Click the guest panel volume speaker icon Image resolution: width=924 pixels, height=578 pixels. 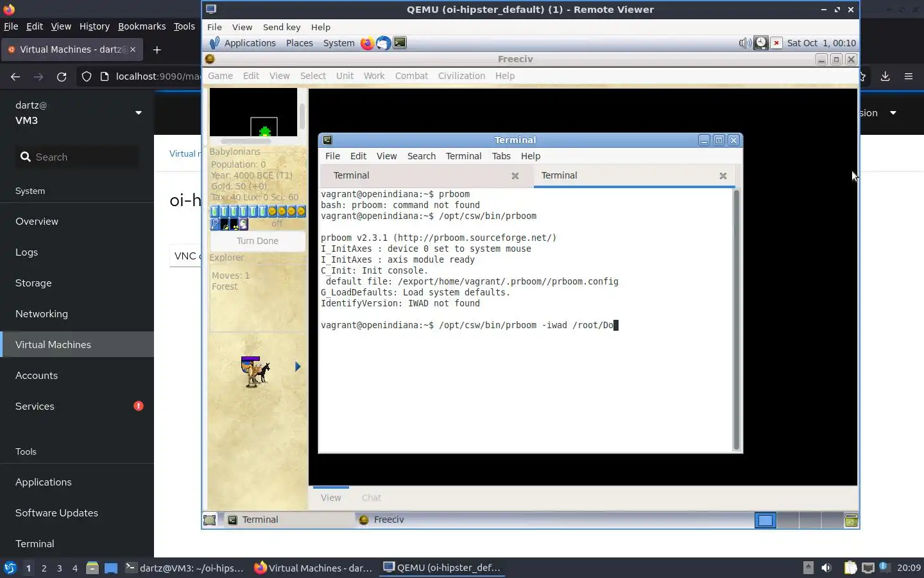click(744, 43)
